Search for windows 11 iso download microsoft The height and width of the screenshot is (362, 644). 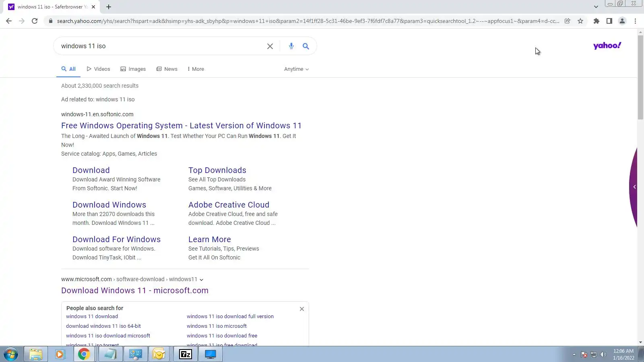[x=108, y=336]
